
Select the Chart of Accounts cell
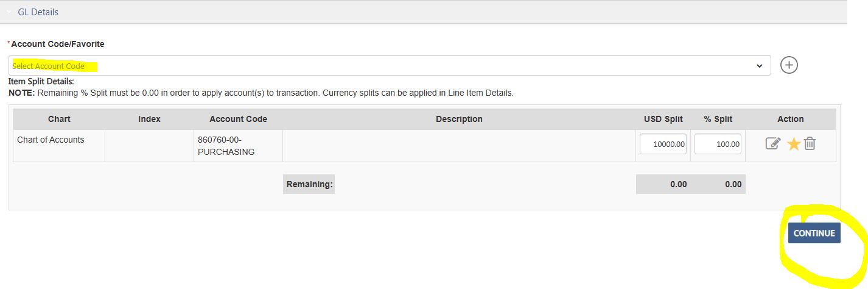[x=51, y=140]
